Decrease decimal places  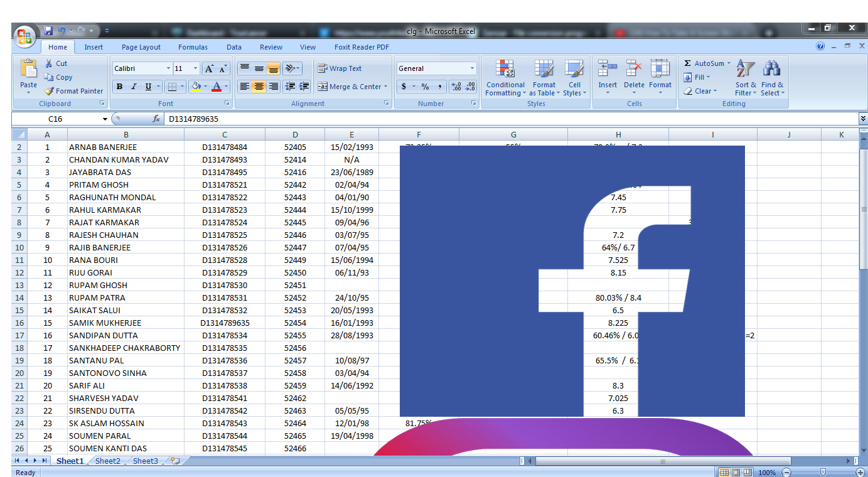click(x=470, y=87)
